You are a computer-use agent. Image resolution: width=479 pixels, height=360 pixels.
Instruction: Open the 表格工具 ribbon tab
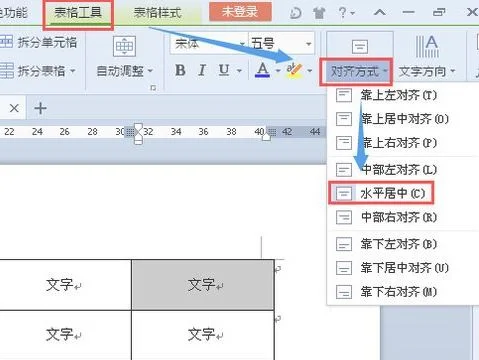click(78, 13)
